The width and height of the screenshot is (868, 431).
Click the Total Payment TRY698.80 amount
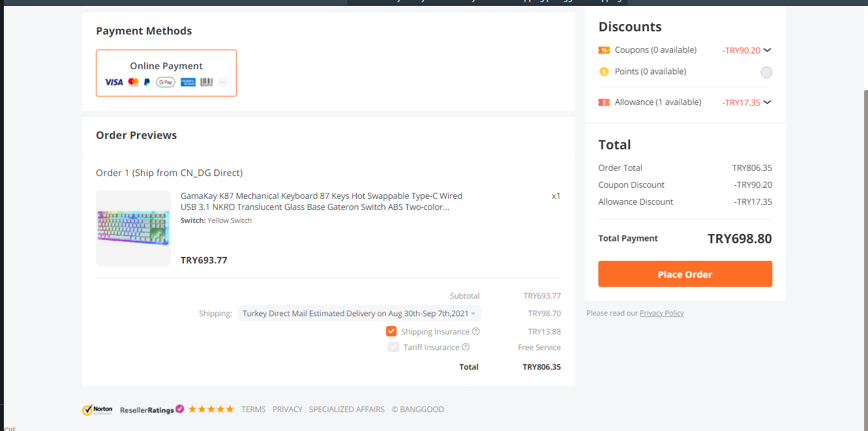point(740,239)
